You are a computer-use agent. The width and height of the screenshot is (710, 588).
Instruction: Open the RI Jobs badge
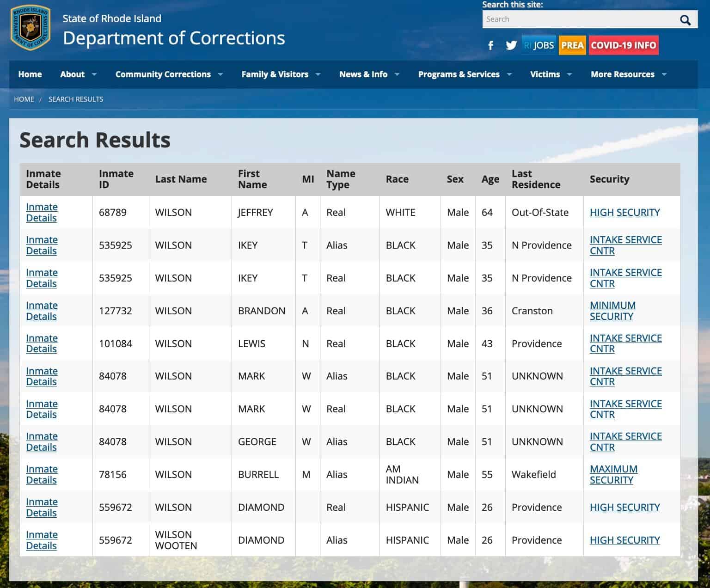(539, 45)
